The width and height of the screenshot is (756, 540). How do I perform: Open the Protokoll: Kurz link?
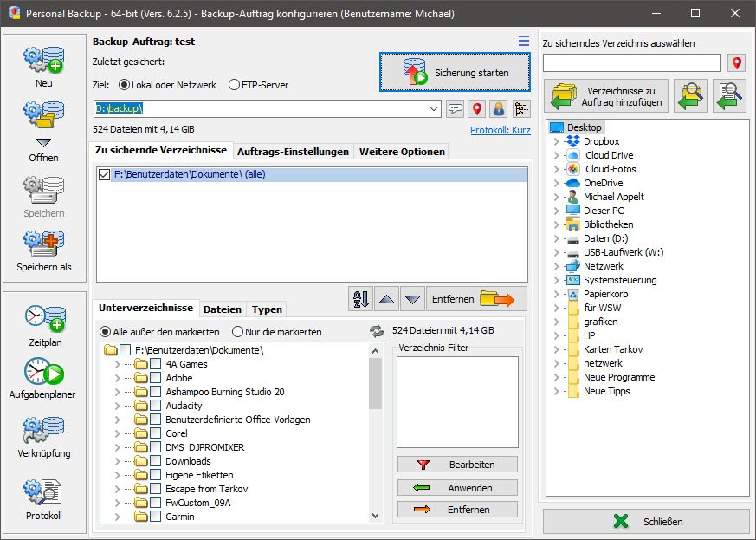tap(500, 130)
